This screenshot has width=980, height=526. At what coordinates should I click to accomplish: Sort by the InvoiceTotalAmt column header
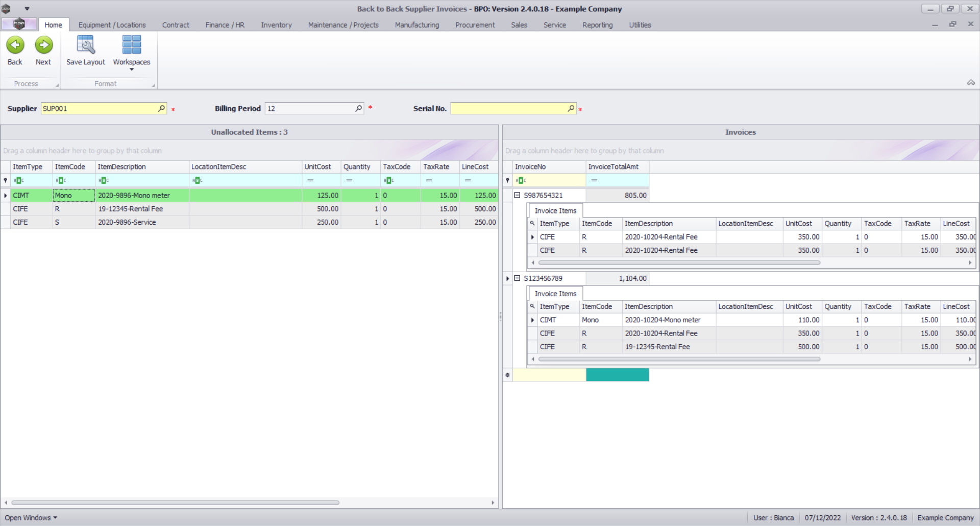pyautogui.click(x=613, y=167)
